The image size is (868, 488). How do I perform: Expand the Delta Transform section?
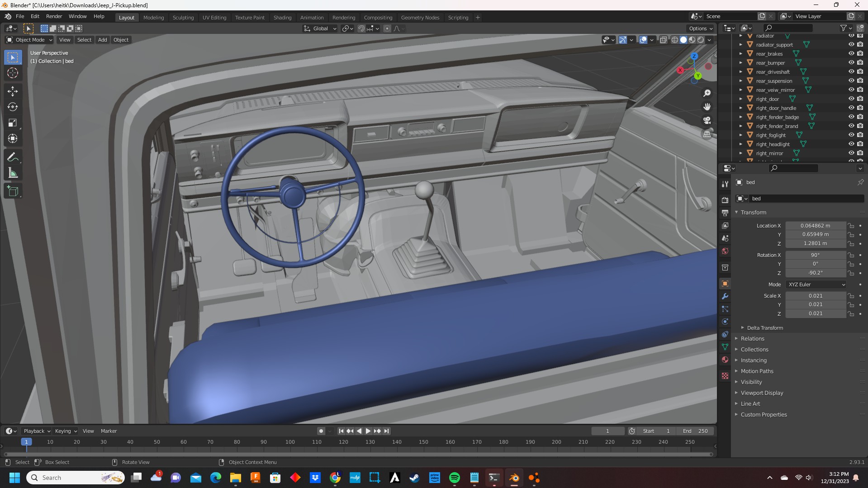764,328
